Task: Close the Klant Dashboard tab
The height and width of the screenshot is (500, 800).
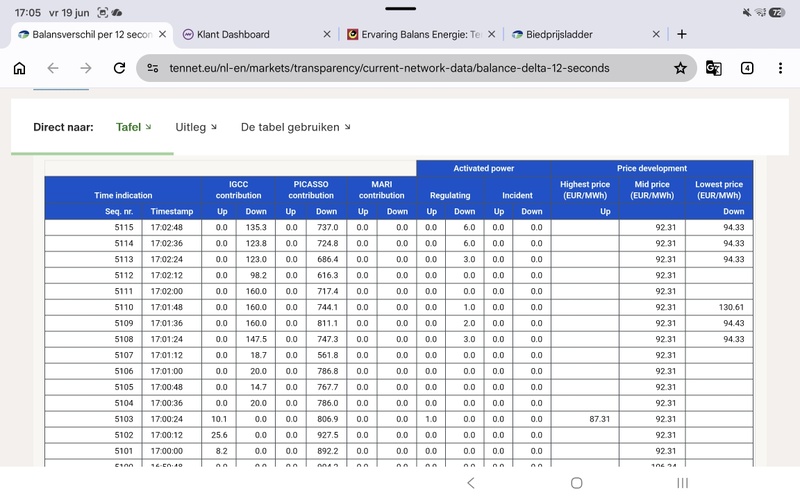Action: click(x=327, y=34)
